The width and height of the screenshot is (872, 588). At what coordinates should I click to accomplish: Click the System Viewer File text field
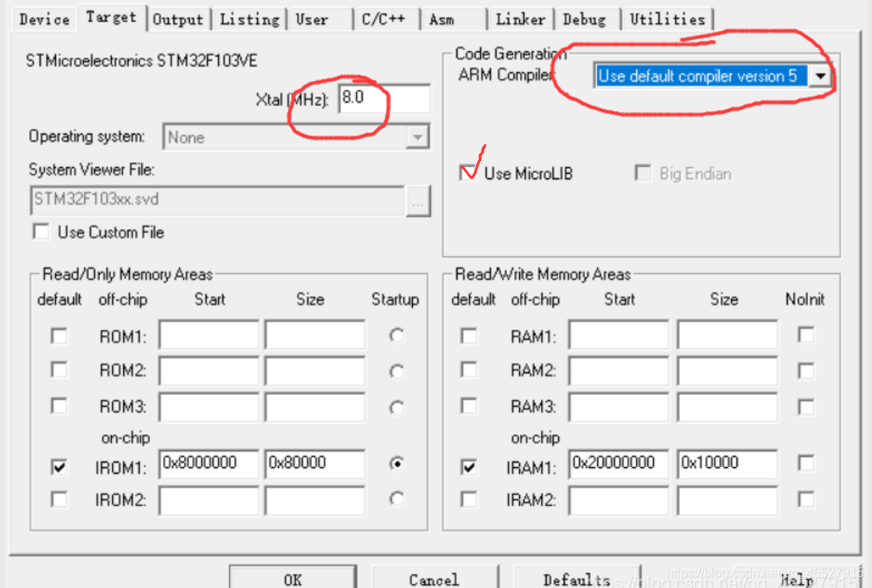pyautogui.click(x=217, y=200)
